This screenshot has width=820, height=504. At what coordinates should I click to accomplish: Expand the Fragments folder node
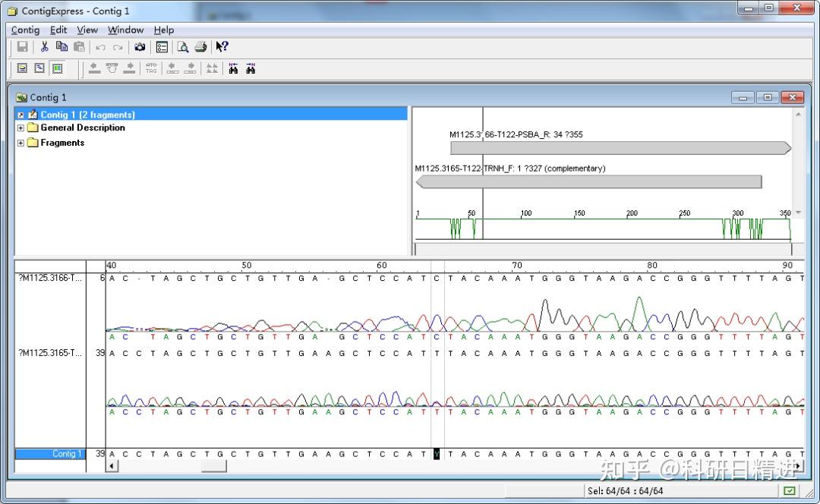pyautogui.click(x=20, y=143)
